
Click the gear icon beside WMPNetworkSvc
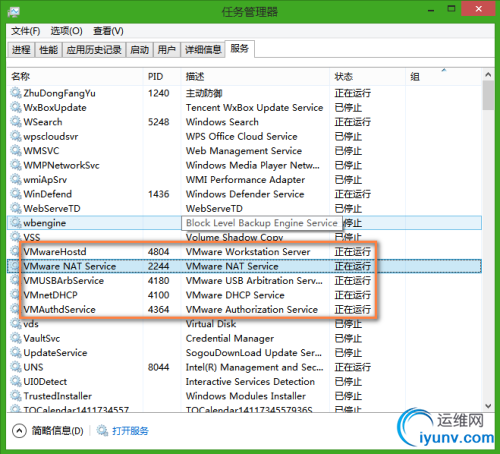tap(16, 165)
